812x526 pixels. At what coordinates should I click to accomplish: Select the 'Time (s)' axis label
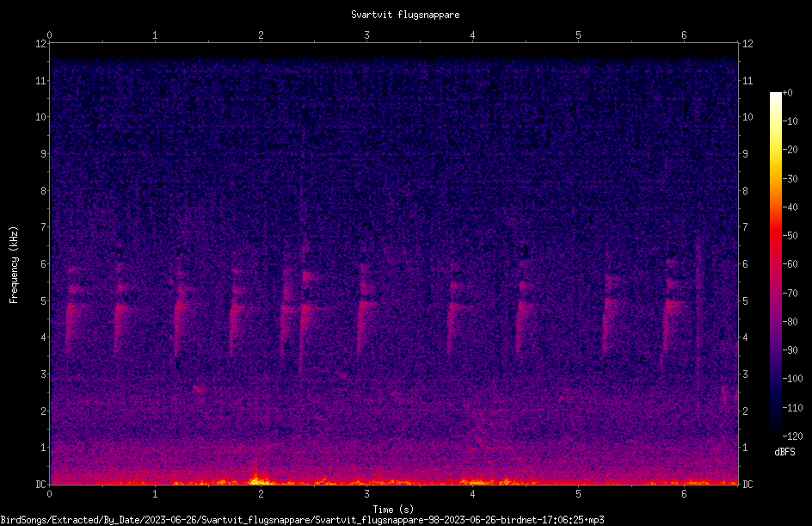[394, 510]
